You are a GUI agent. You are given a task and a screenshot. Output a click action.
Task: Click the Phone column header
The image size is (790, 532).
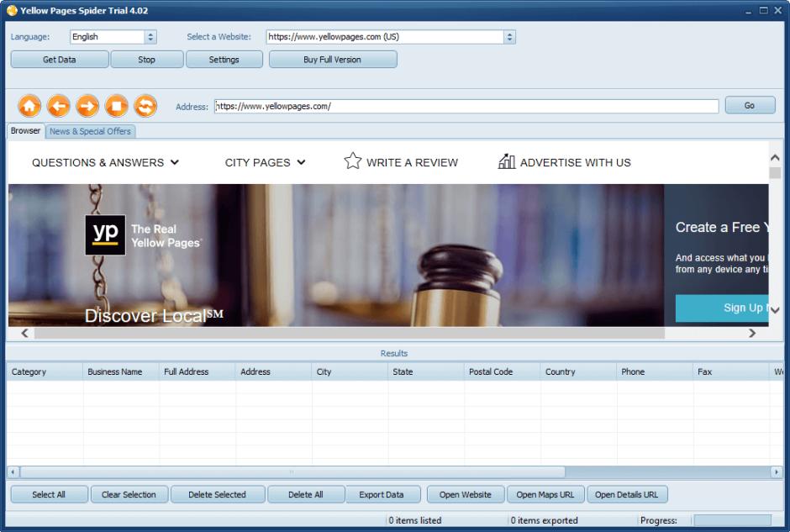pyautogui.click(x=655, y=371)
